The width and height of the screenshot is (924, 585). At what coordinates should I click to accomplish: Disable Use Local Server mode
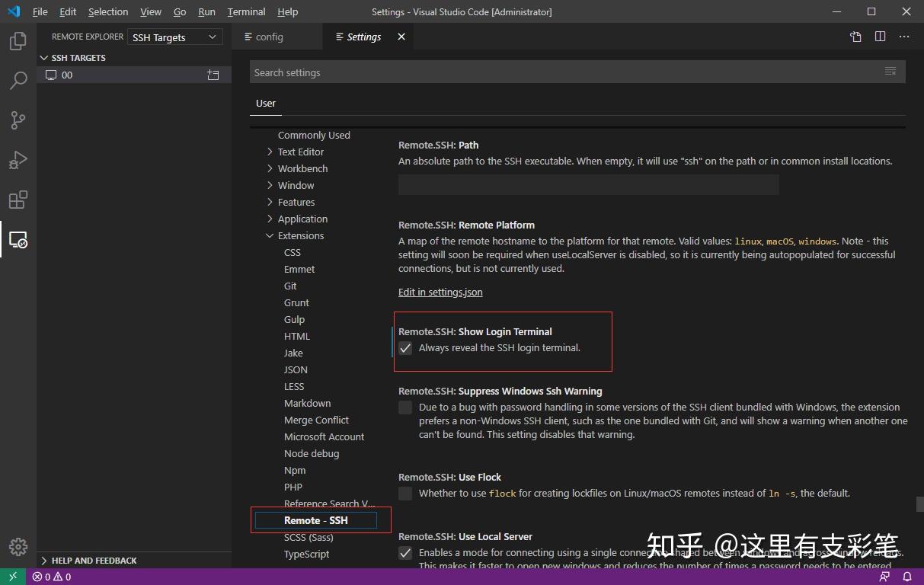(405, 553)
